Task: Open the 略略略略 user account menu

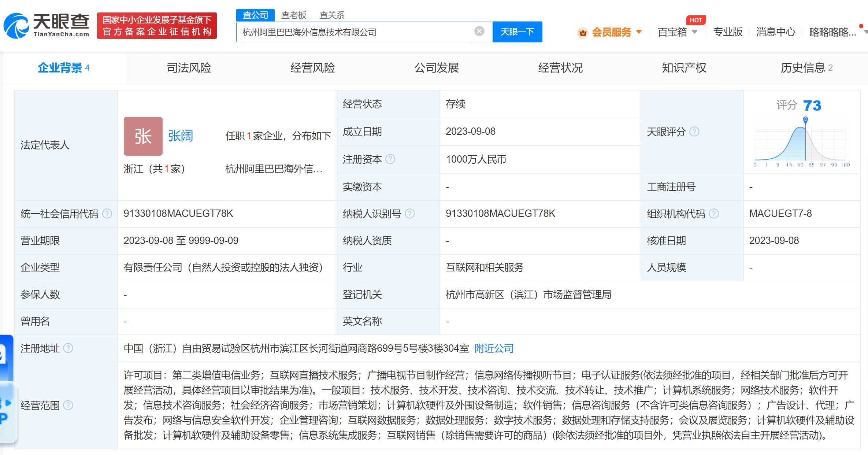Action: (833, 32)
